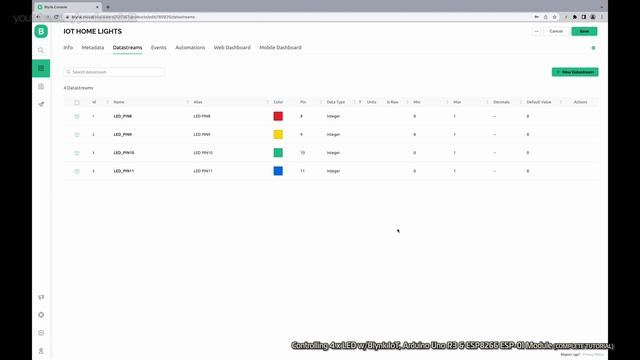Sort by the Decimals column header
This screenshot has width=640, height=360.
(501, 102)
